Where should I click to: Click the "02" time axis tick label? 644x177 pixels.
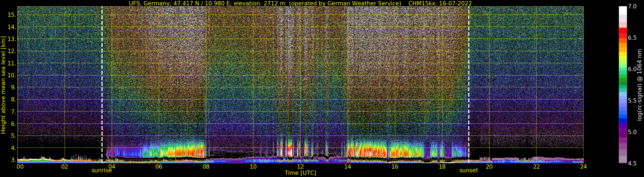[x=65, y=166]
